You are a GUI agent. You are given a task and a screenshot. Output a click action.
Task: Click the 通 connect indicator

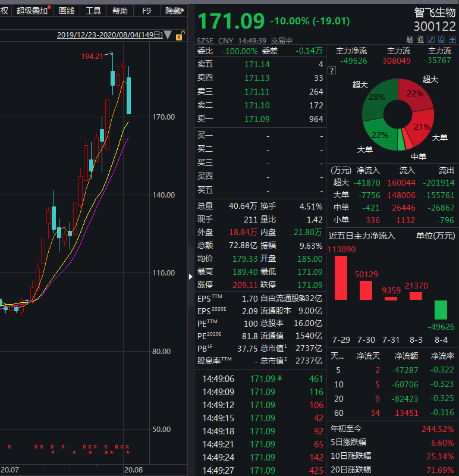421,40
